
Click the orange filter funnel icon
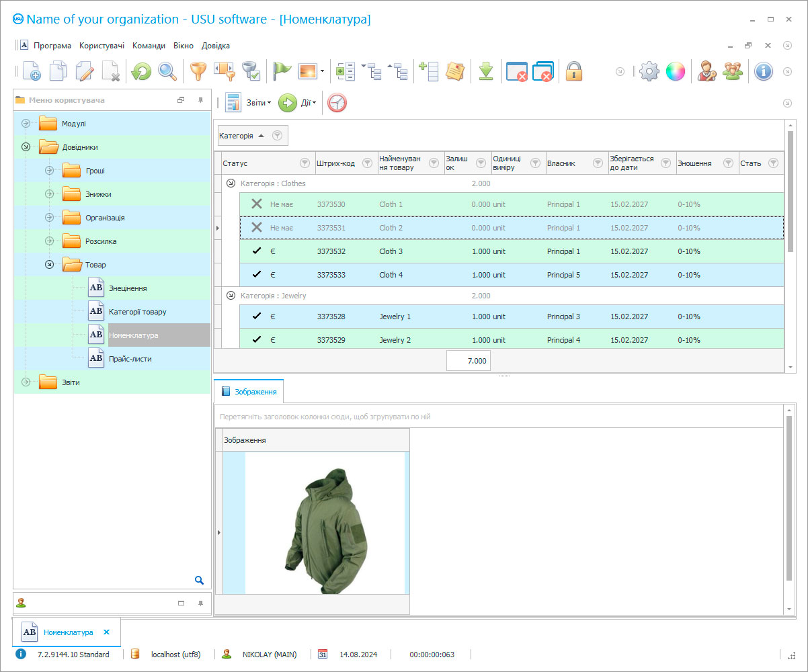198,71
